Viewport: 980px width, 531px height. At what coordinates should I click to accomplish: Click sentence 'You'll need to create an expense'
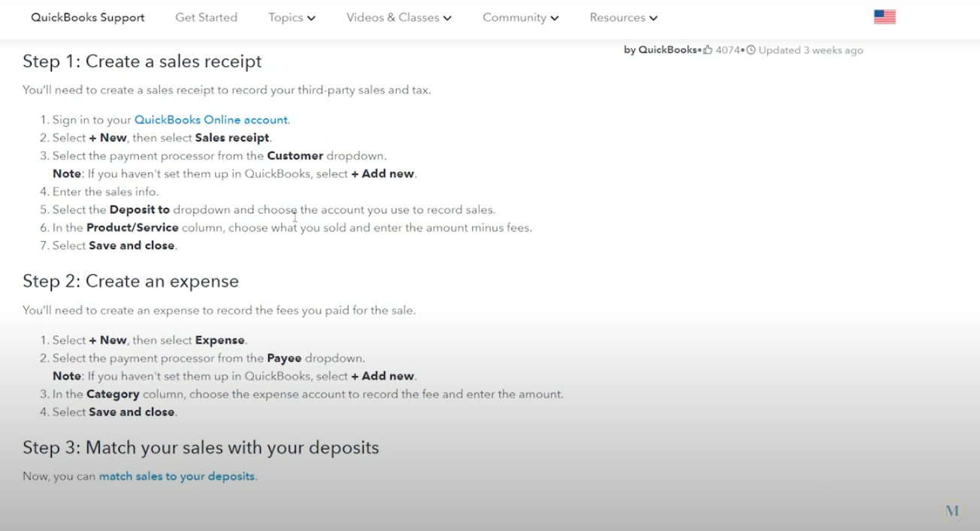[x=219, y=310]
